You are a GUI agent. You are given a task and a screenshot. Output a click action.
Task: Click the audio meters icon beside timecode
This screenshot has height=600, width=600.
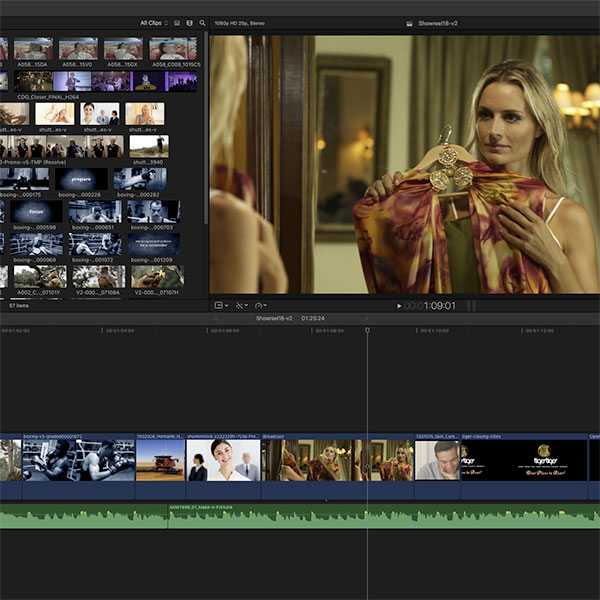[472, 306]
